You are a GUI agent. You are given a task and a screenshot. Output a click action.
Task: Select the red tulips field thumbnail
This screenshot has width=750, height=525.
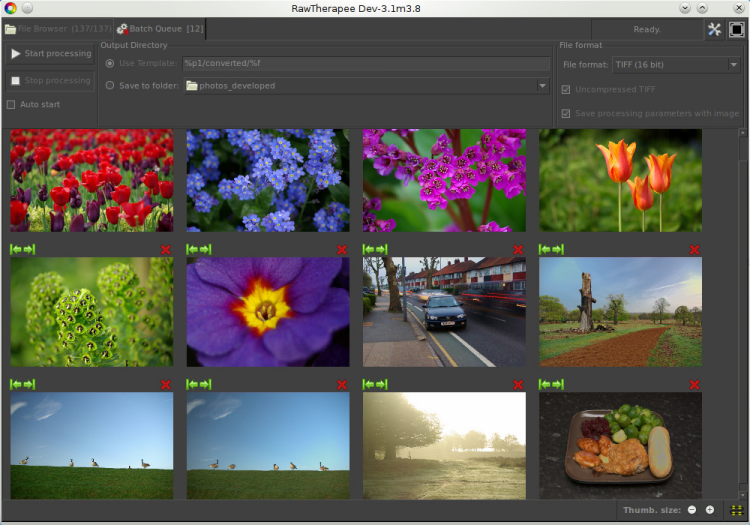pyautogui.click(x=92, y=180)
